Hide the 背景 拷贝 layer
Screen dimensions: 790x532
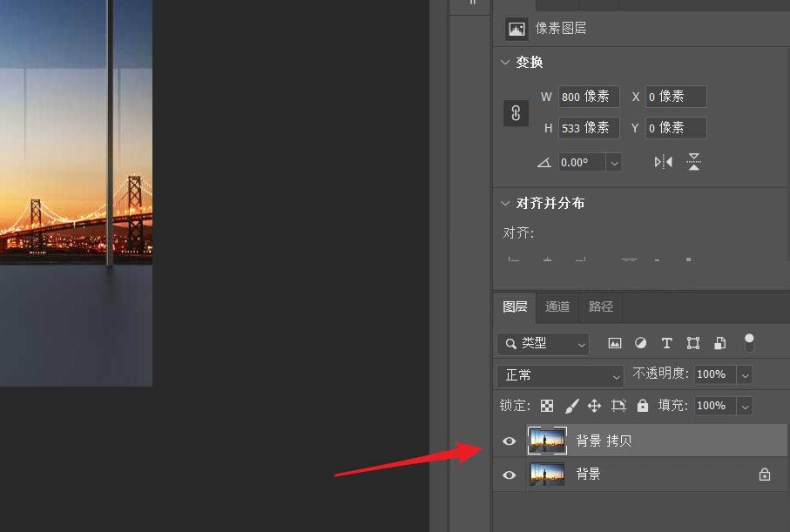click(510, 441)
